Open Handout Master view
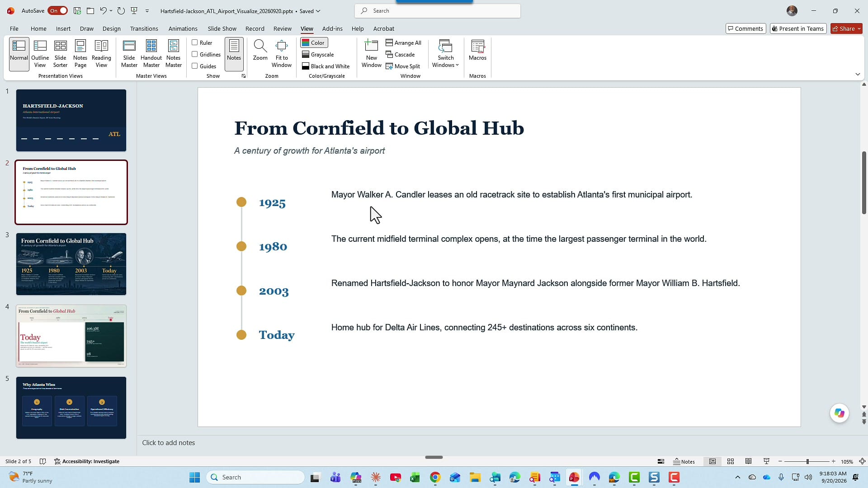The image size is (868, 488). [151, 54]
